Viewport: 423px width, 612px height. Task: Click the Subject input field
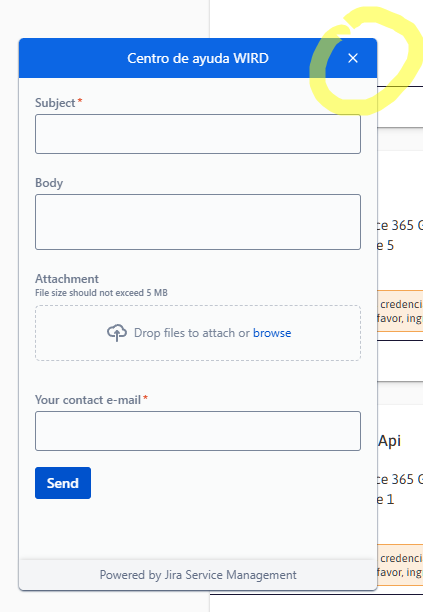pyautogui.click(x=198, y=134)
